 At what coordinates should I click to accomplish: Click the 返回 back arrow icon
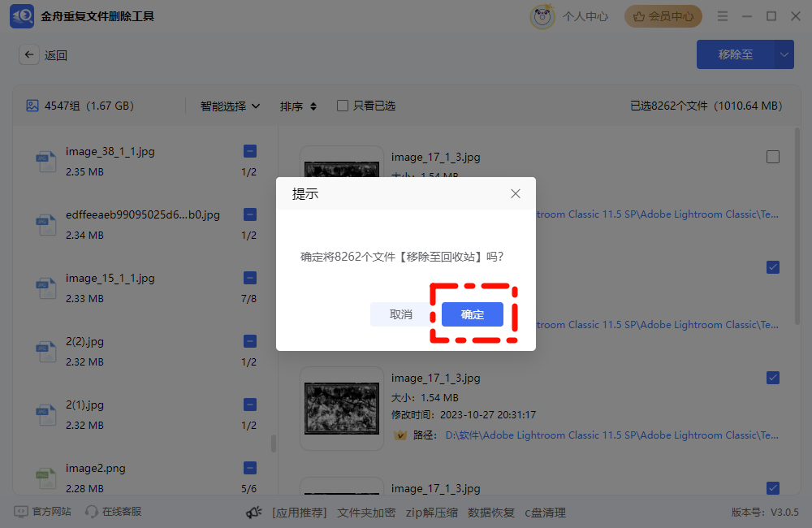pos(29,54)
